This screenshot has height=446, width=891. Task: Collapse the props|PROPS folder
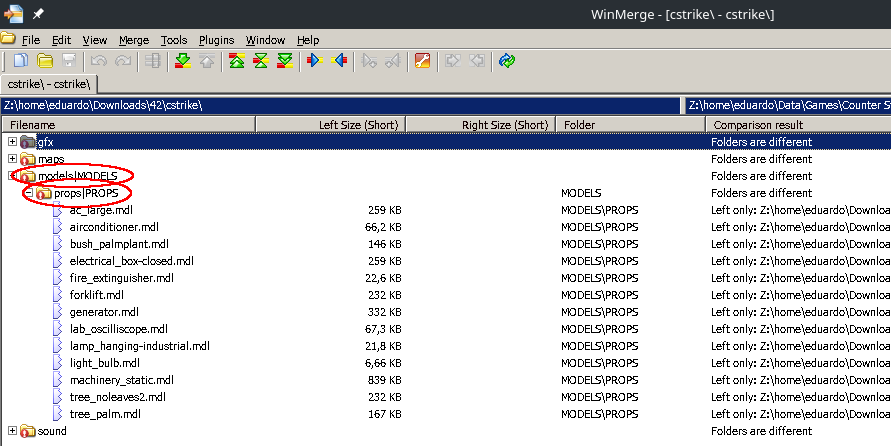(x=29, y=192)
